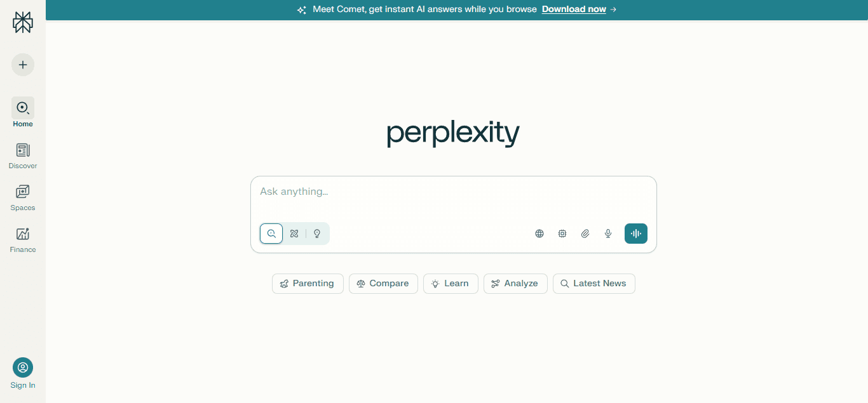This screenshot has height=403, width=868.
Task: Launch voice mode with the waveform button
Action: pyautogui.click(x=635, y=233)
